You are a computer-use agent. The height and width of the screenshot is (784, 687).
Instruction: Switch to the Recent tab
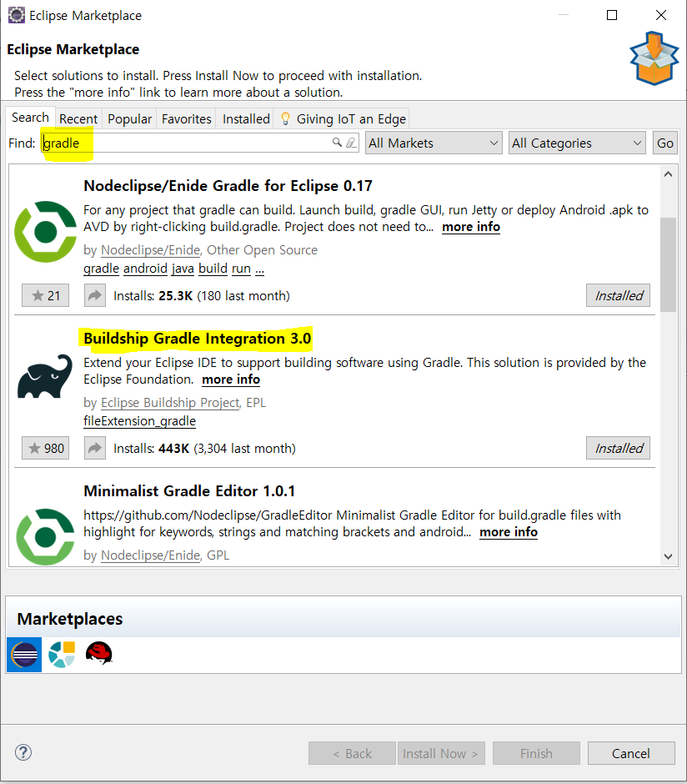point(78,119)
